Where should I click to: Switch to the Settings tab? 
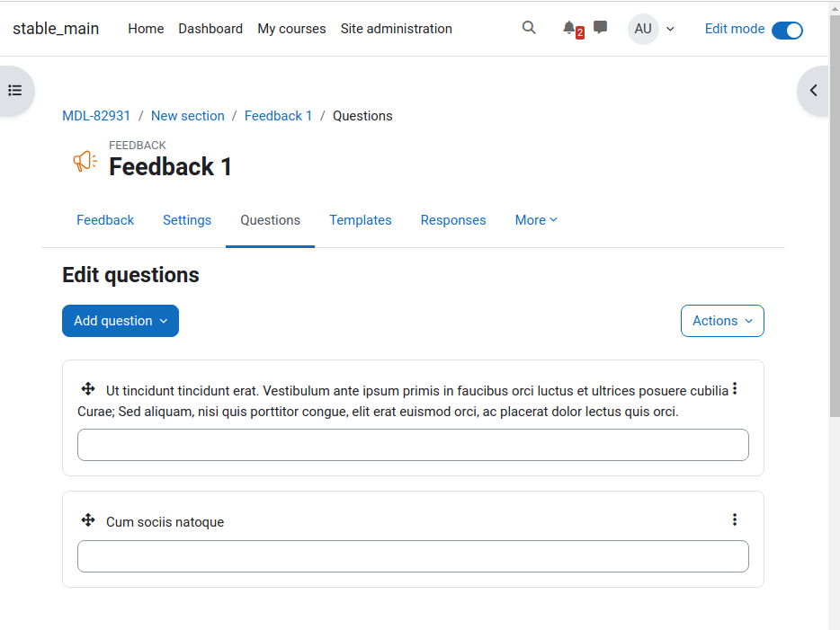tap(187, 220)
